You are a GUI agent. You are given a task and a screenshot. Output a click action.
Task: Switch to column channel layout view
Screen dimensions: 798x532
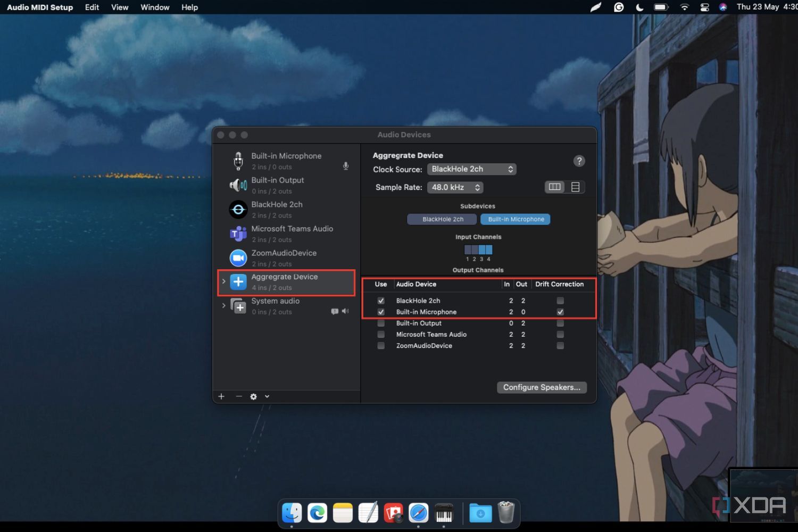coord(555,187)
